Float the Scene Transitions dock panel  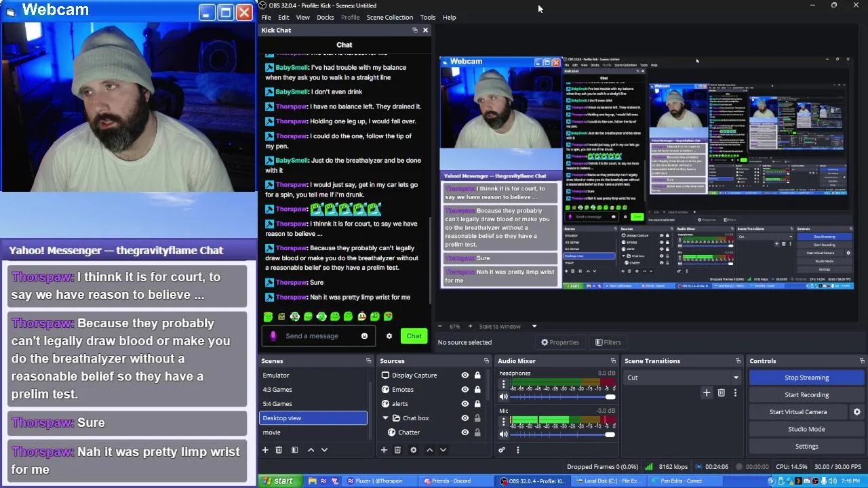(738, 361)
